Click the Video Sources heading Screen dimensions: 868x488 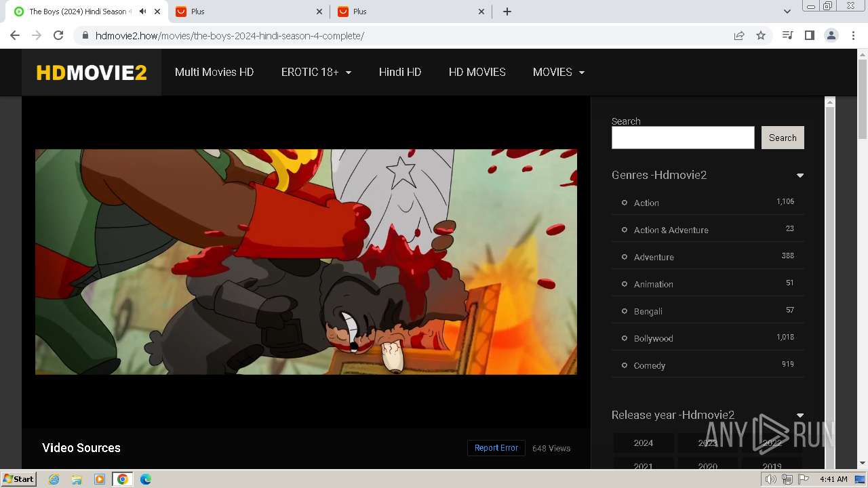coord(81,448)
